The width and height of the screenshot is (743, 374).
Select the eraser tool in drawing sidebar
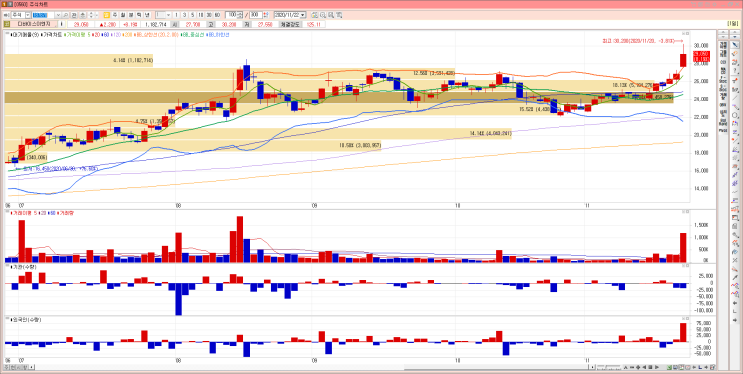click(735, 53)
